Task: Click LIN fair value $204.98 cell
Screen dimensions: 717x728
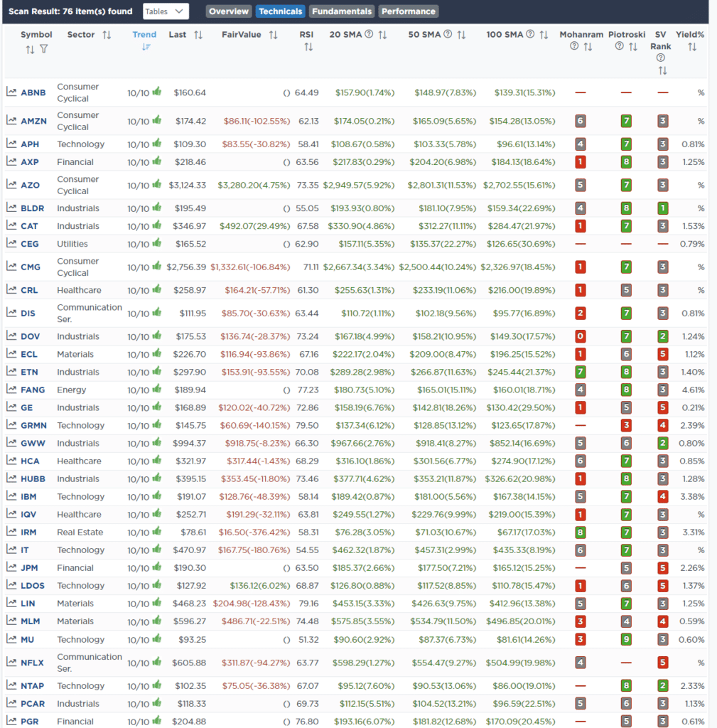Action: [251, 603]
